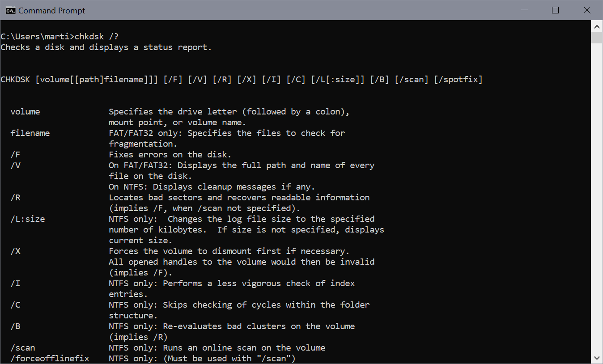Click the scrollbar down arrow
This screenshot has height=364, width=603.
pos(597,357)
